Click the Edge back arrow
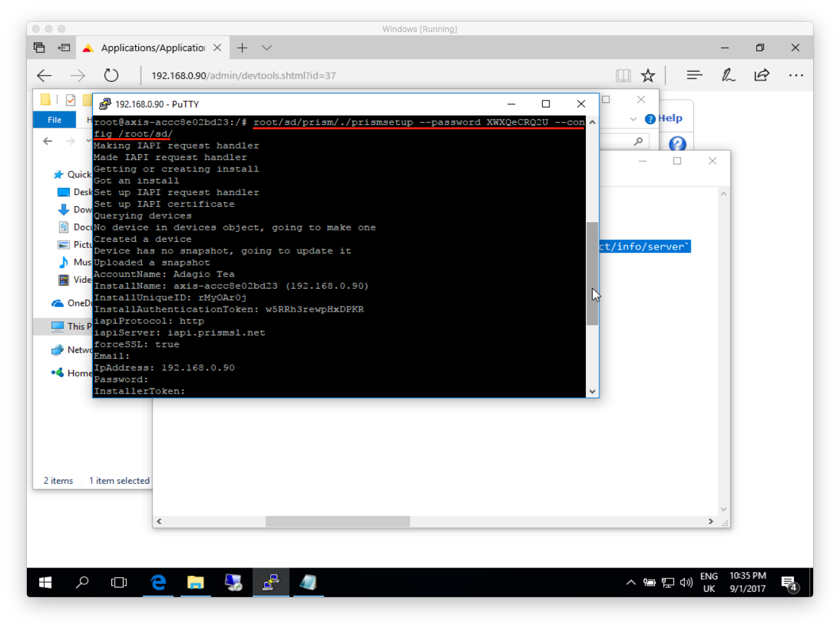The width and height of the screenshot is (840, 629). click(x=44, y=76)
